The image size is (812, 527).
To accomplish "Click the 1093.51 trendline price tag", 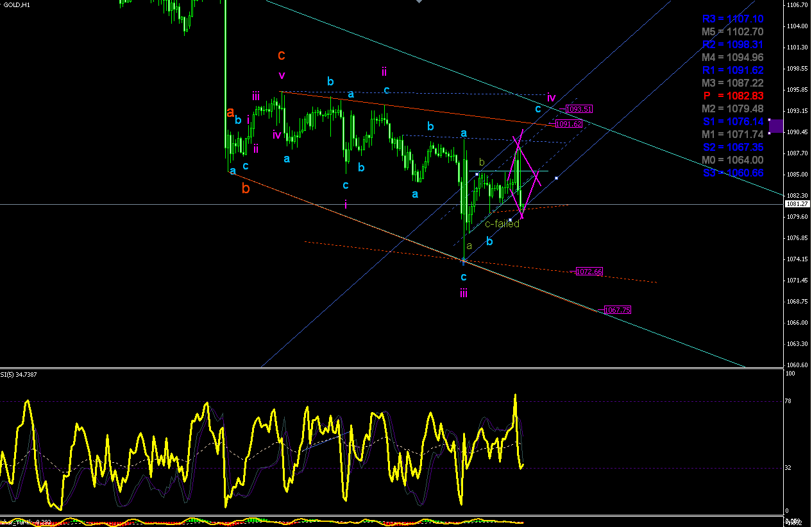I will tap(579, 109).
